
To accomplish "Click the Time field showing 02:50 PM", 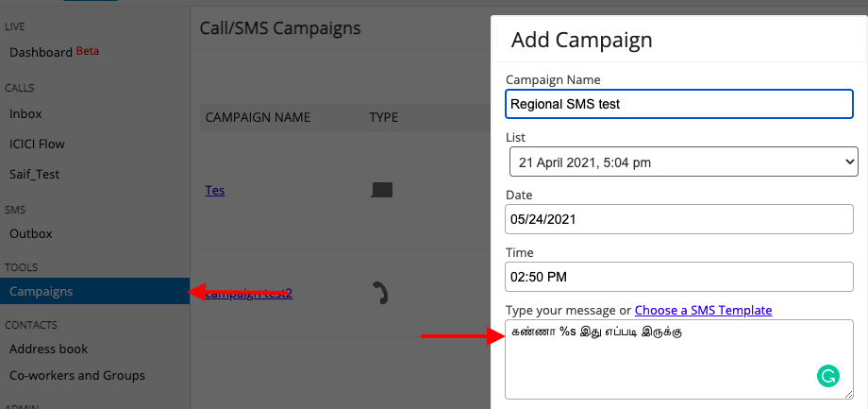I will tap(679, 277).
